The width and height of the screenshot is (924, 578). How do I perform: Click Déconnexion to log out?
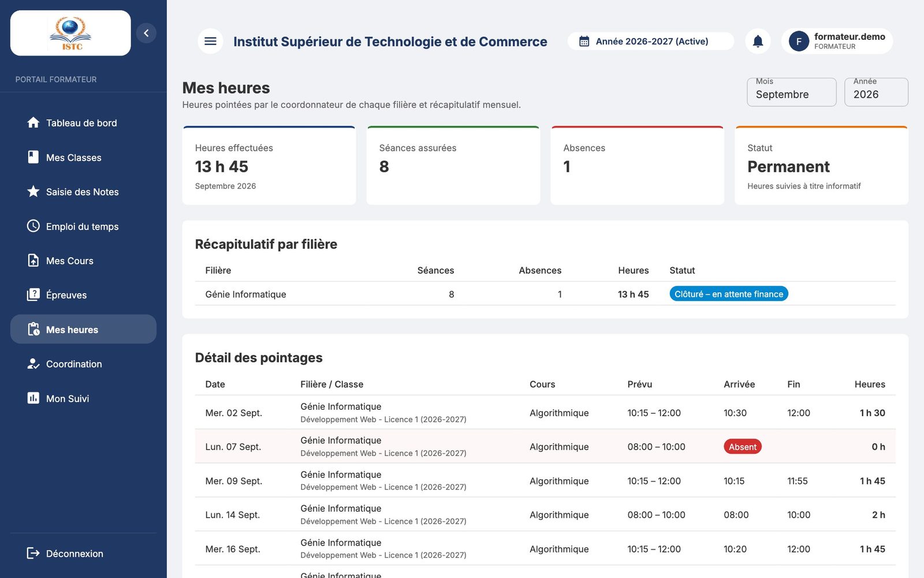(83, 553)
